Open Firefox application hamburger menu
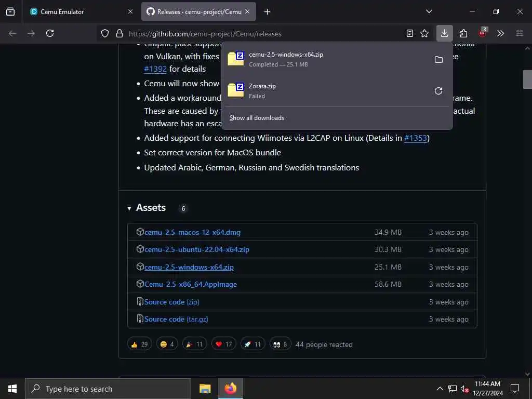 coord(520,33)
